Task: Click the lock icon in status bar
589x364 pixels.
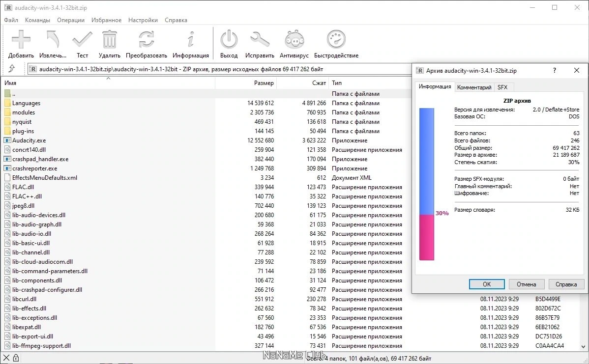Action: coord(16,358)
